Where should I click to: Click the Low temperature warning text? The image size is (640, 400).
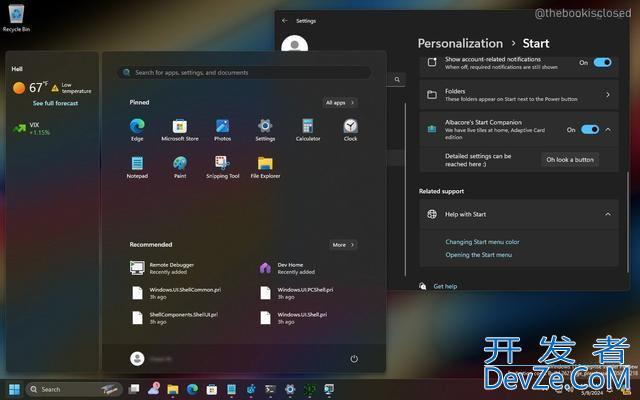(x=76, y=88)
